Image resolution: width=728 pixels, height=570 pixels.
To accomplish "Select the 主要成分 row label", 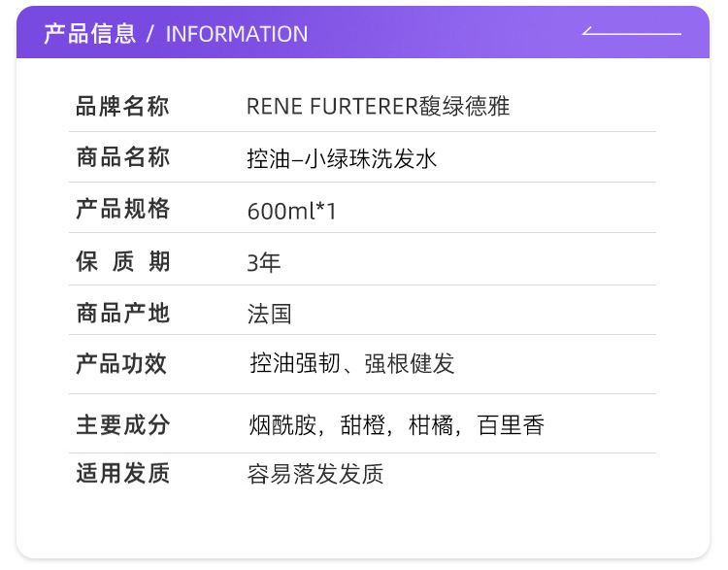I will 123,424.
